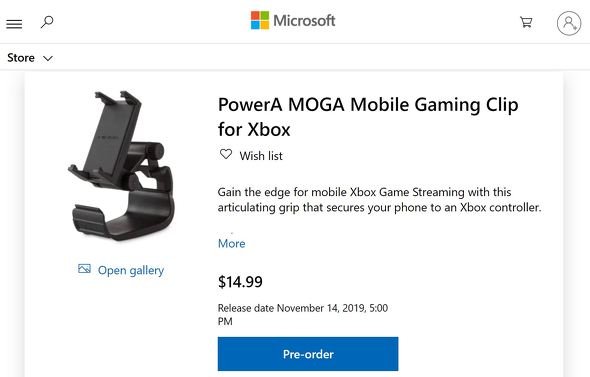The height and width of the screenshot is (377, 590).
Task: Click the phone holder part of image
Action: [x=115, y=132]
